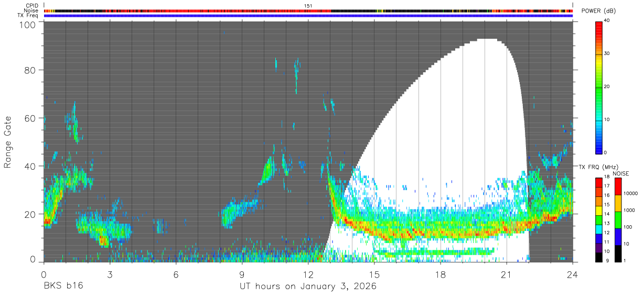Click the 24 tick on UT hours axis
Screen dimensions: 644x297
coord(573,274)
